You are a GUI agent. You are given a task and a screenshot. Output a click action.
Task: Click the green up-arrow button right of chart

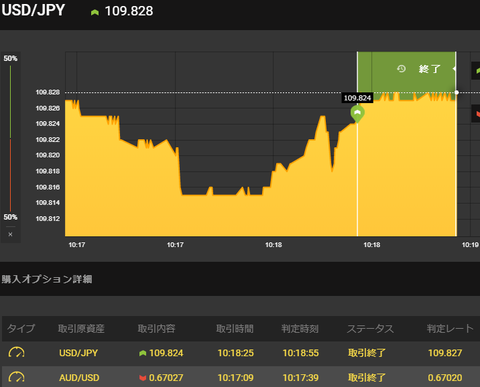476,71
